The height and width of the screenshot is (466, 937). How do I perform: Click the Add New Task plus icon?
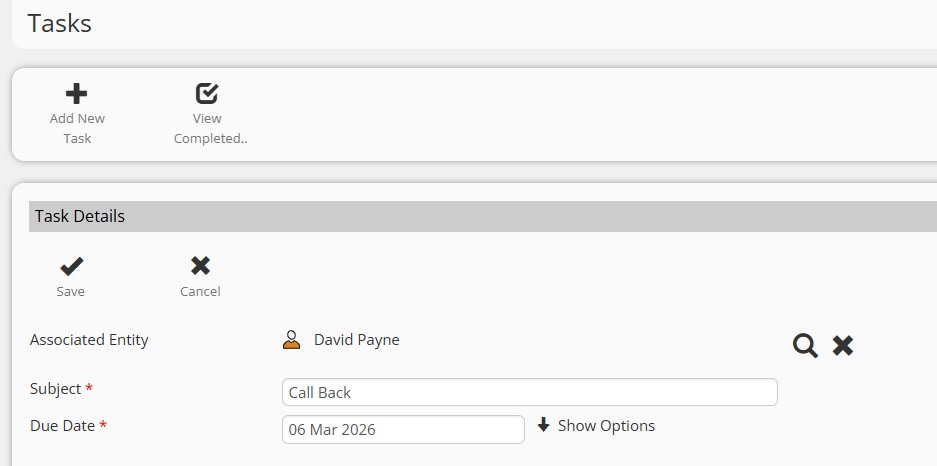coord(77,94)
